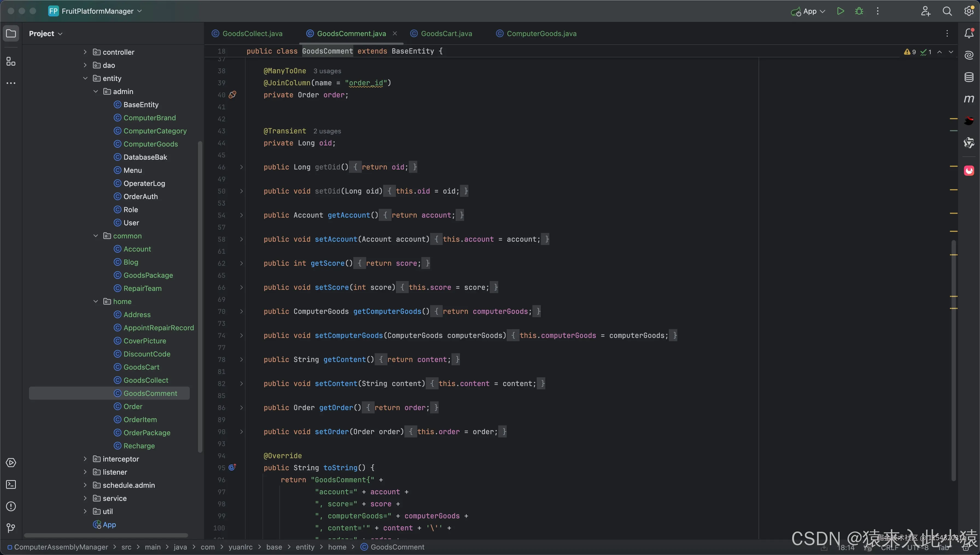
Task: Open OrderItem class in project tree
Action: click(x=140, y=420)
